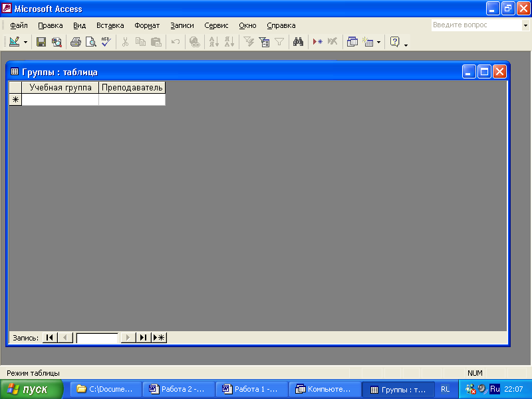Expand the new object dropdown arrow
The width and height of the screenshot is (532, 399).
(378, 42)
